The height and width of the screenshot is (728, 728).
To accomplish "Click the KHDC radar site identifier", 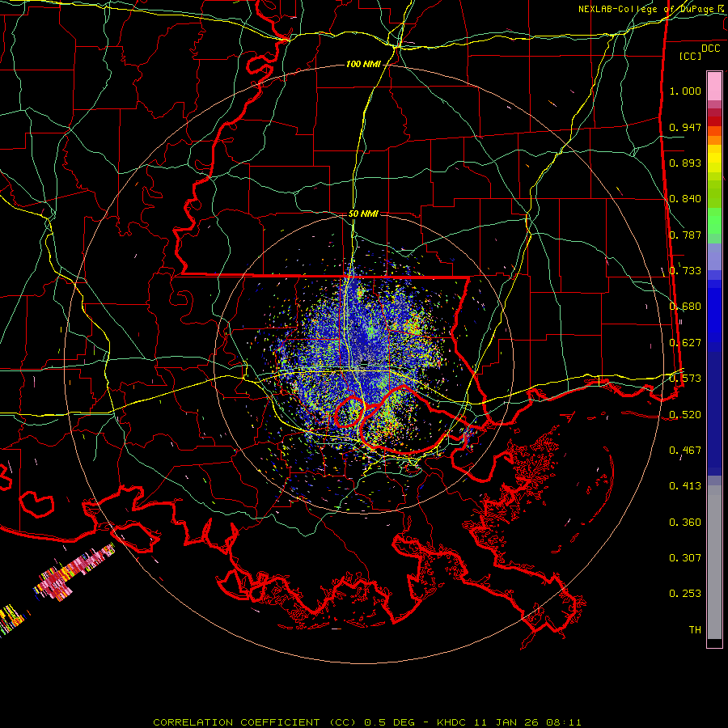I will click(451, 722).
